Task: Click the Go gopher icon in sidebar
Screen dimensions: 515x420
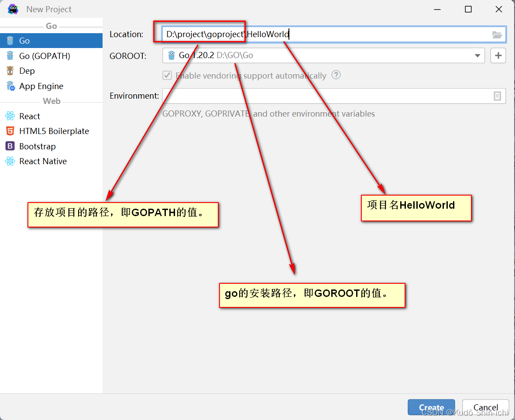Action: pos(10,41)
